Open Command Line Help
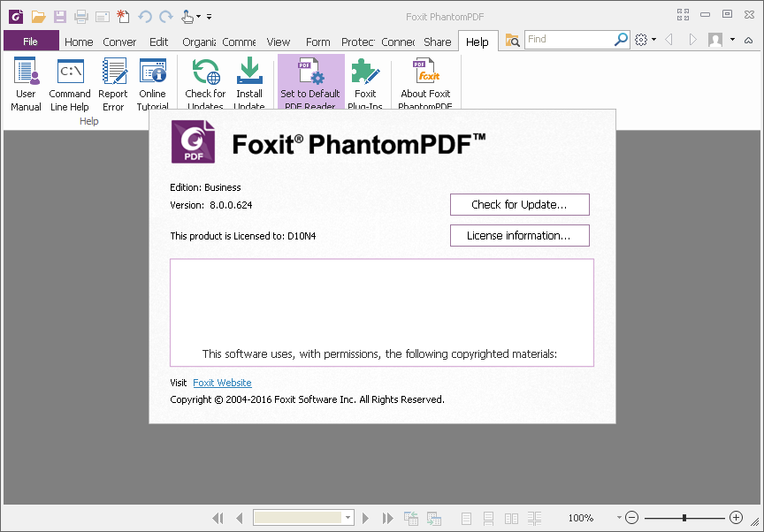Image resolution: width=764 pixels, height=532 pixels. click(x=70, y=84)
